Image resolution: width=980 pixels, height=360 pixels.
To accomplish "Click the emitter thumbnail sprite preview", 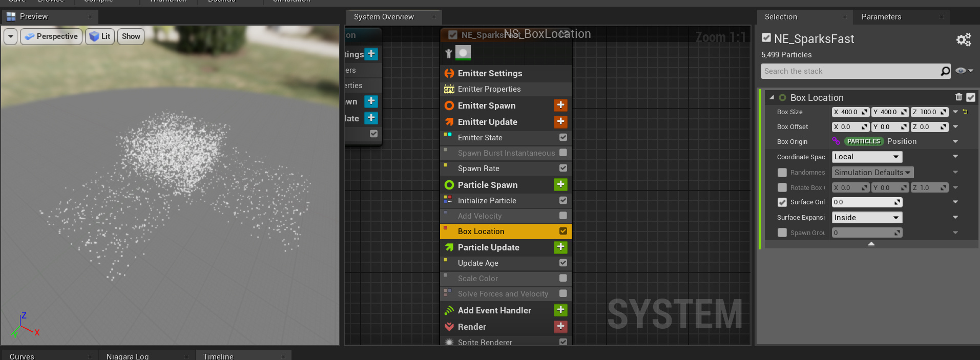I will (x=463, y=53).
